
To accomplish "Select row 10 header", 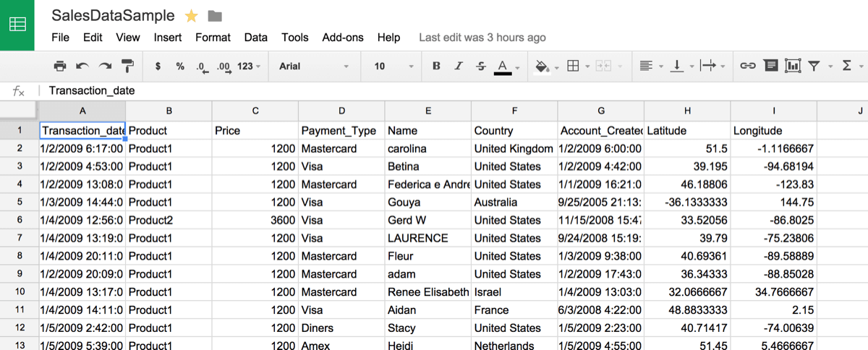I will coord(20,292).
